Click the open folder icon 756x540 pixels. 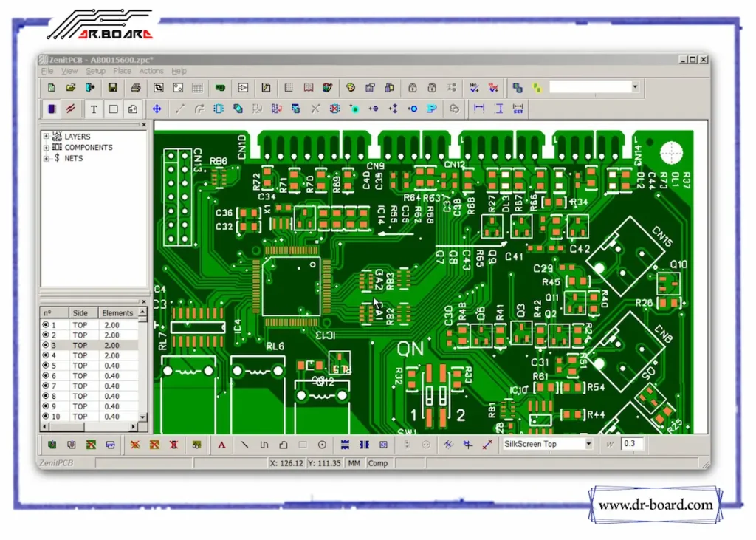tap(71, 87)
